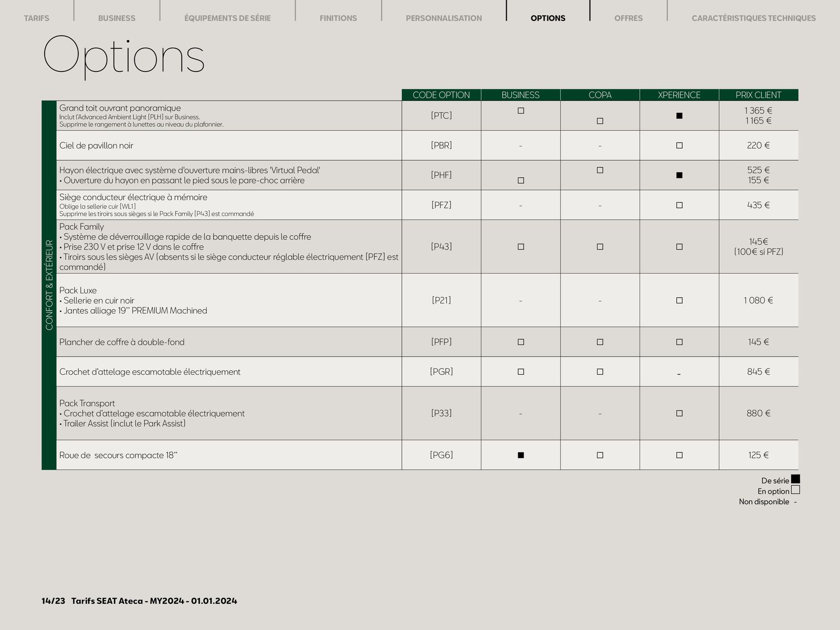Switch to the BUSINESS tab
This screenshot has height=630, width=840.
117,18
